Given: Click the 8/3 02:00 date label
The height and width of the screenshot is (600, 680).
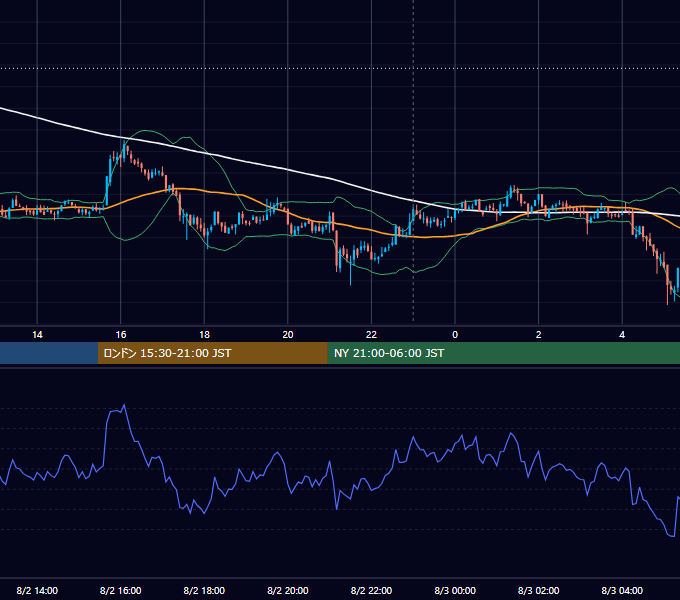Looking at the screenshot, I should point(539,590).
